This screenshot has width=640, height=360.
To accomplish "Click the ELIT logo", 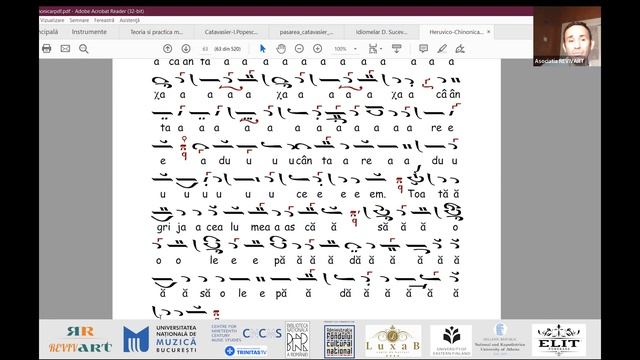I will click(x=559, y=340).
